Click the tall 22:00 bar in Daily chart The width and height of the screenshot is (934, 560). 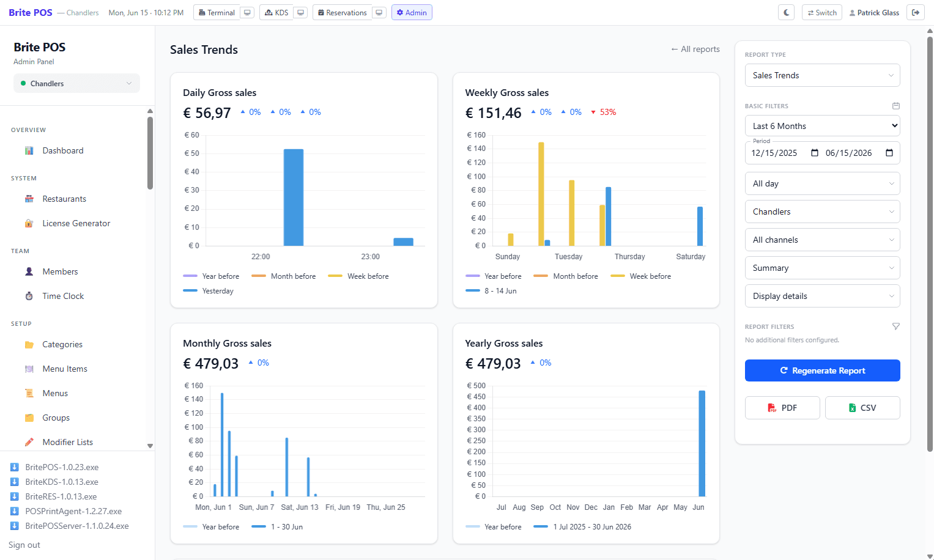coord(294,197)
